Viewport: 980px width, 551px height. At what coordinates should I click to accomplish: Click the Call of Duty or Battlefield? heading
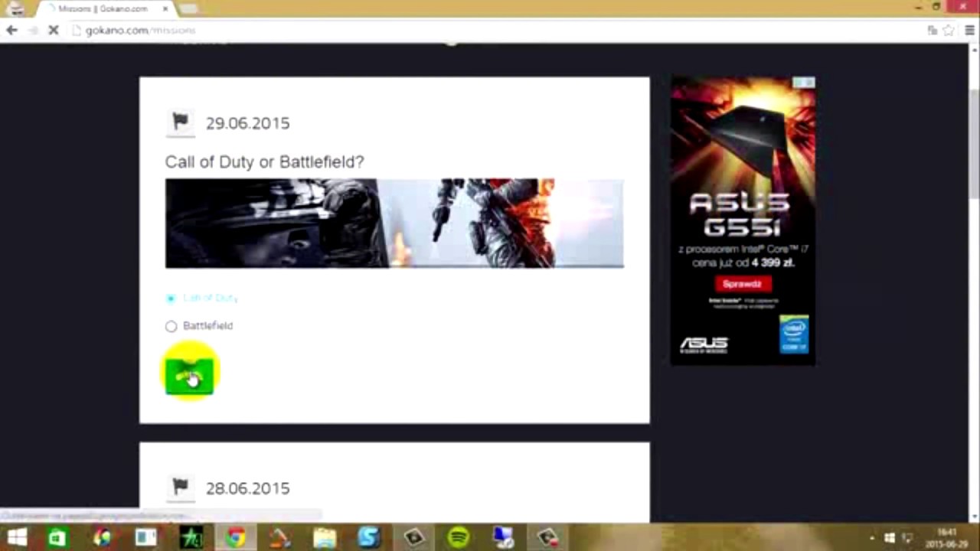point(264,161)
